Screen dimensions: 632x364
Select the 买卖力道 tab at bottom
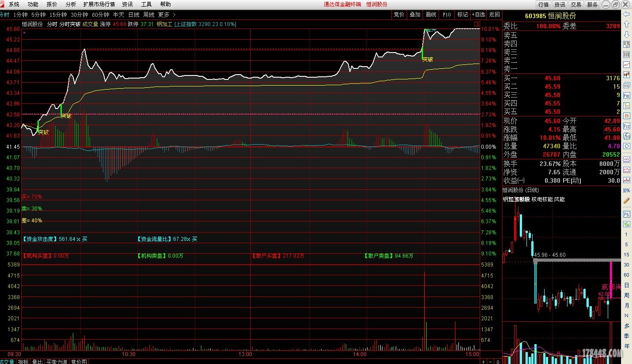point(57,361)
